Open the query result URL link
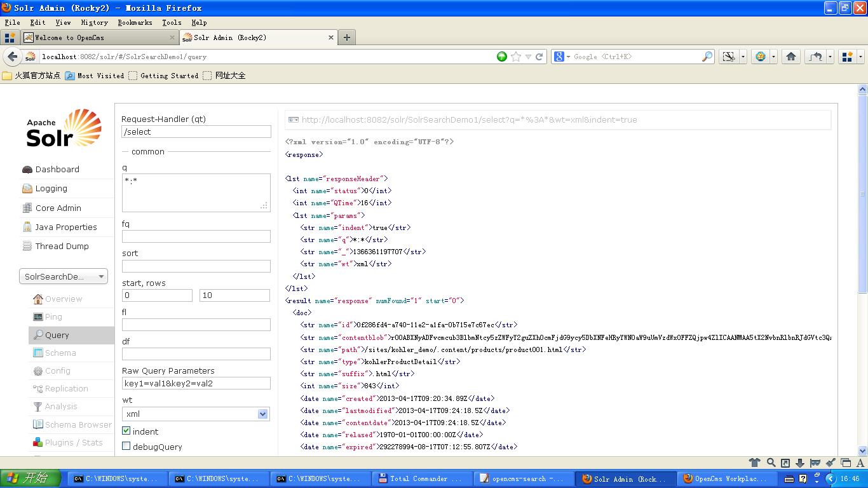 [x=469, y=119]
